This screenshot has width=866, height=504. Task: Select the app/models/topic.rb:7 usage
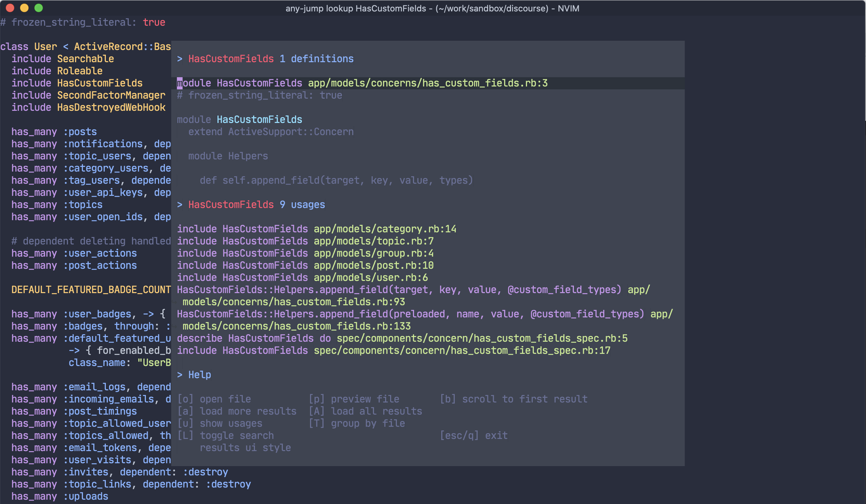click(373, 241)
